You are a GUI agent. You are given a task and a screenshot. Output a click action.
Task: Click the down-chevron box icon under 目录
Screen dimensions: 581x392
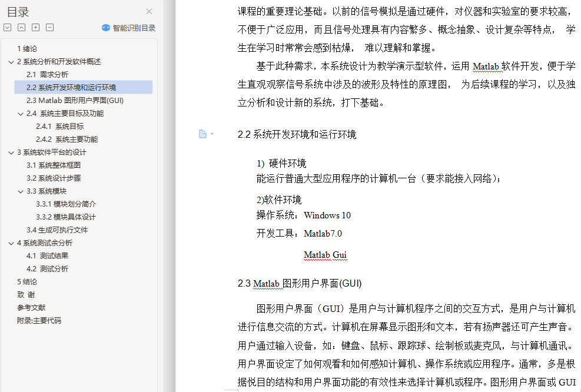coord(8,28)
